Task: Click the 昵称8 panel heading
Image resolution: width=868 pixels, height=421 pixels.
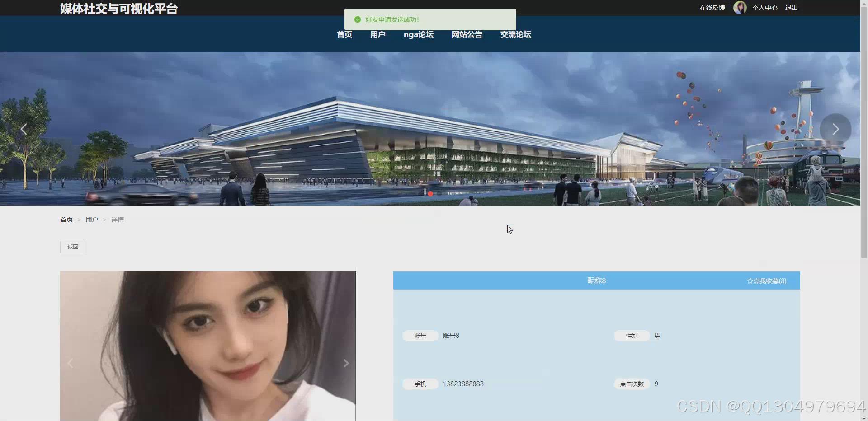Action: 596,281
